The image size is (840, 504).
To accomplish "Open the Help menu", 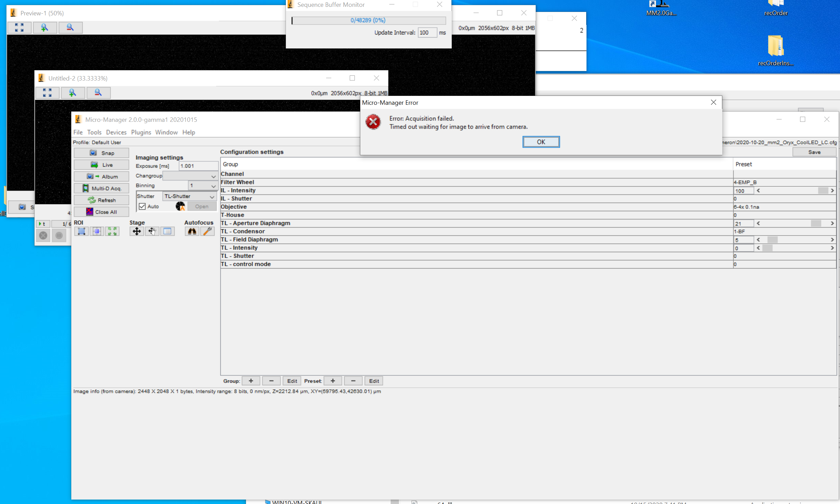I will tap(188, 132).
